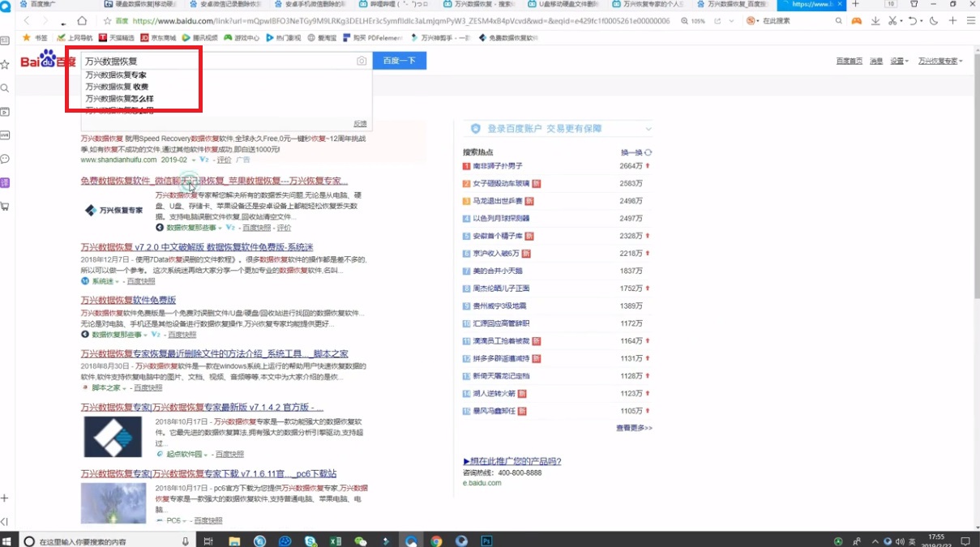Select suggestion 万兴数据恢复怎么样

(119, 98)
